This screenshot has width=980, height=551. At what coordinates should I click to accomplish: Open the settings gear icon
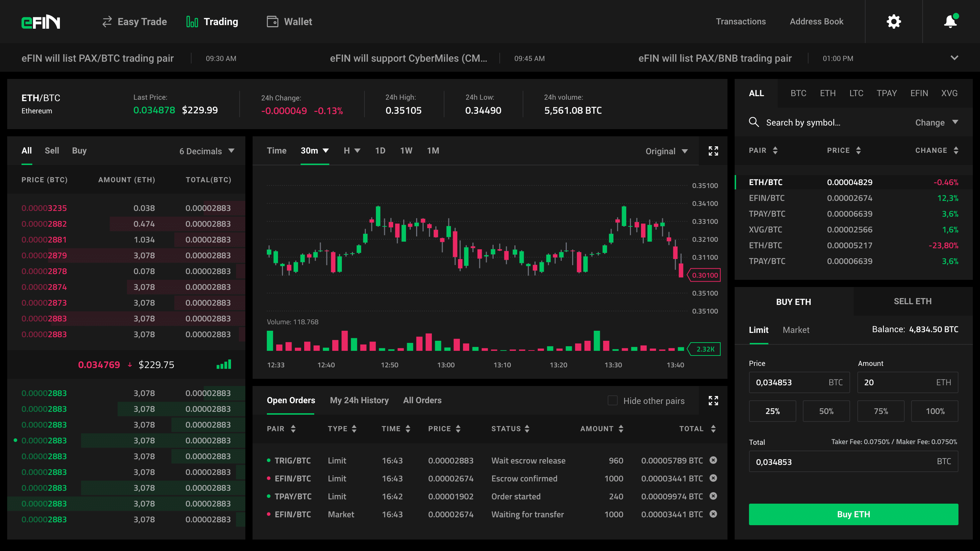pyautogui.click(x=893, y=22)
